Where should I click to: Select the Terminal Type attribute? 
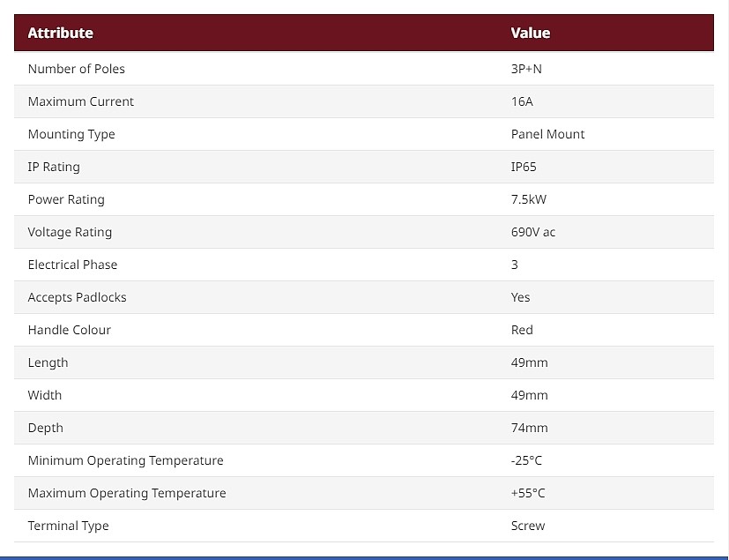click(69, 526)
